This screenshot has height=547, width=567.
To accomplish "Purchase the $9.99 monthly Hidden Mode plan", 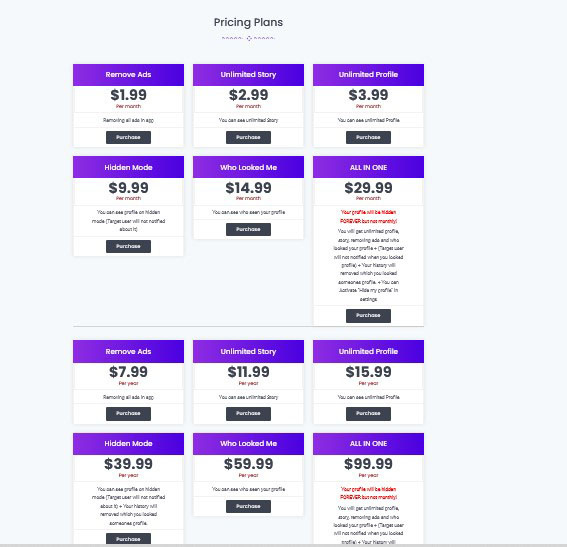I will (x=128, y=246).
